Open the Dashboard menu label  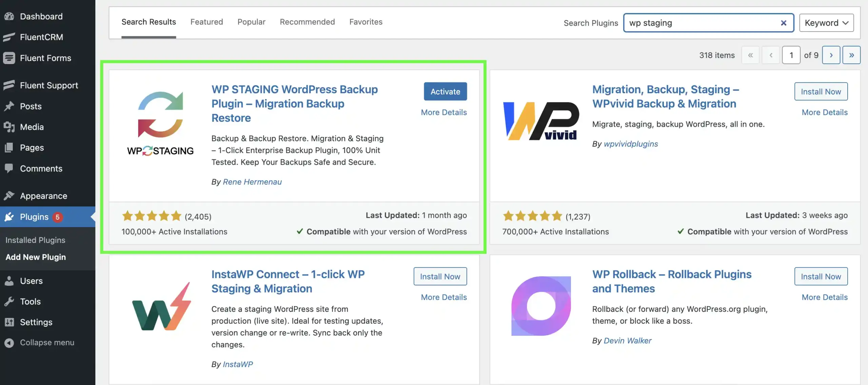pos(41,16)
